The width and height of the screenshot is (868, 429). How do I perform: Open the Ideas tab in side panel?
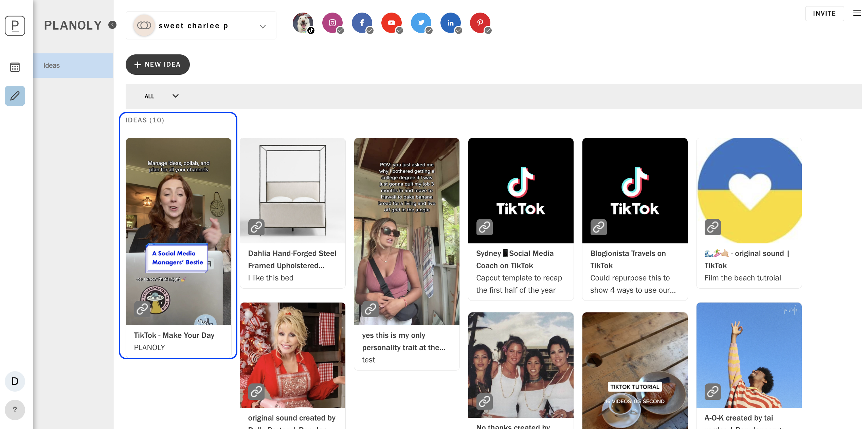pos(73,66)
